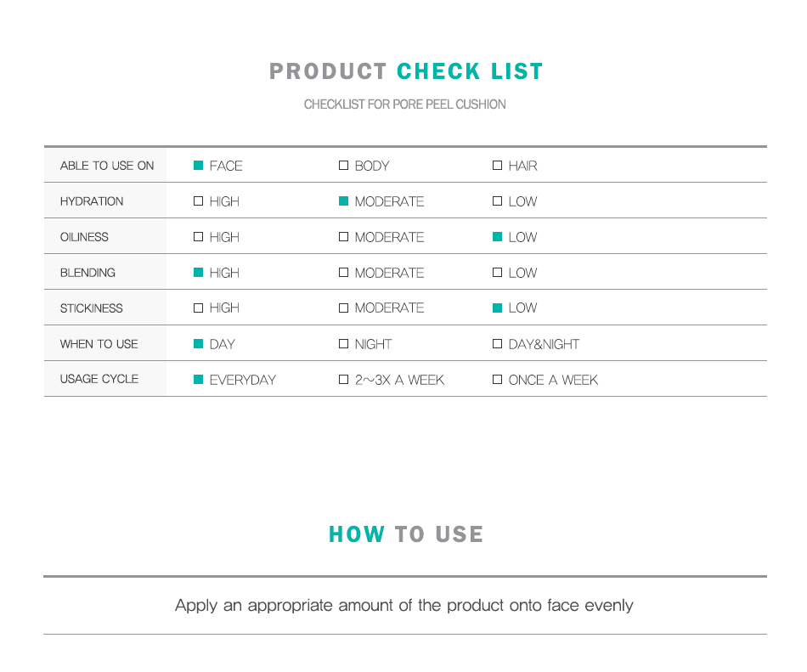Check the 2~3X A WEEK option
The height and width of the screenshot is (672, 807).
(x=344, y=380)
